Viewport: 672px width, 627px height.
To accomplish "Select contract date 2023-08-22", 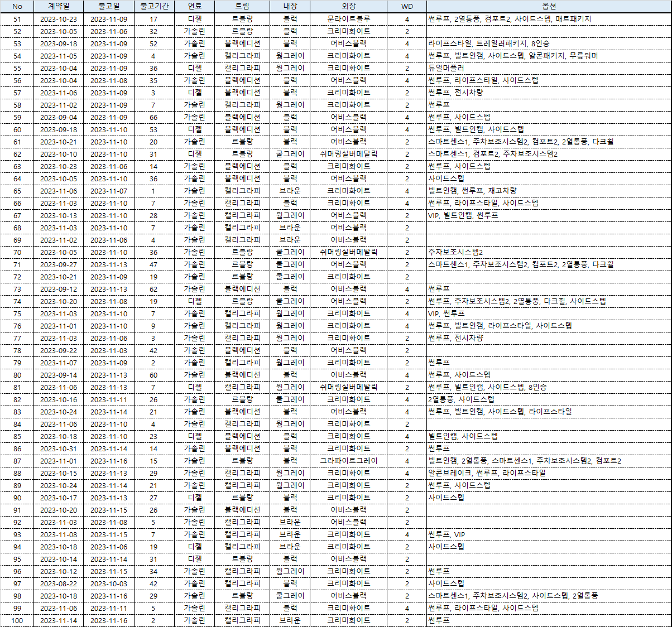I will click(x=59, y=583).
